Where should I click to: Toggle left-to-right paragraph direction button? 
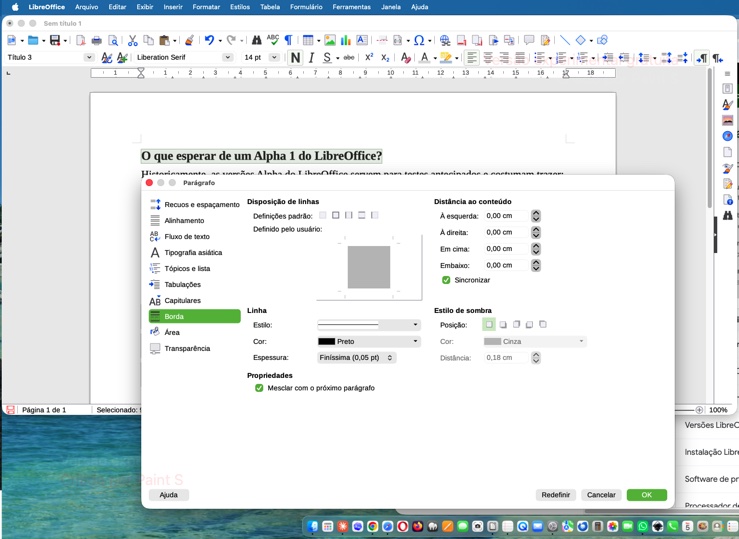[702, 57]
